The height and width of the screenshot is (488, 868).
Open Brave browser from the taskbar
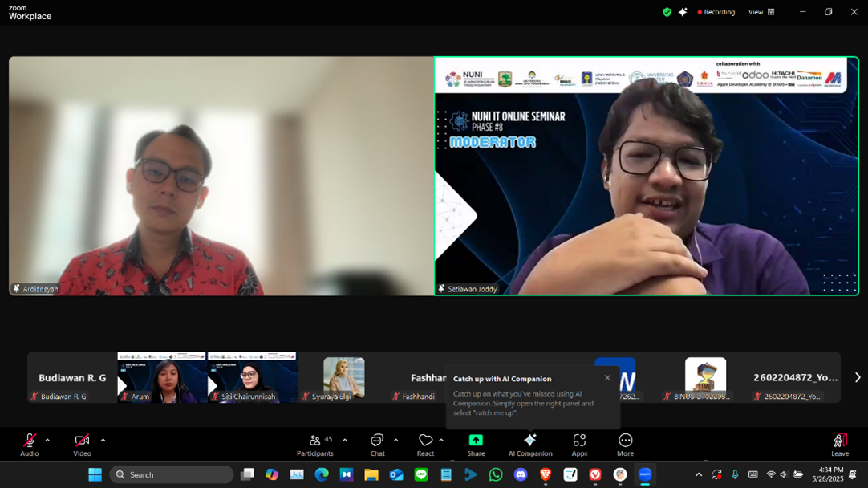[546, 474]
